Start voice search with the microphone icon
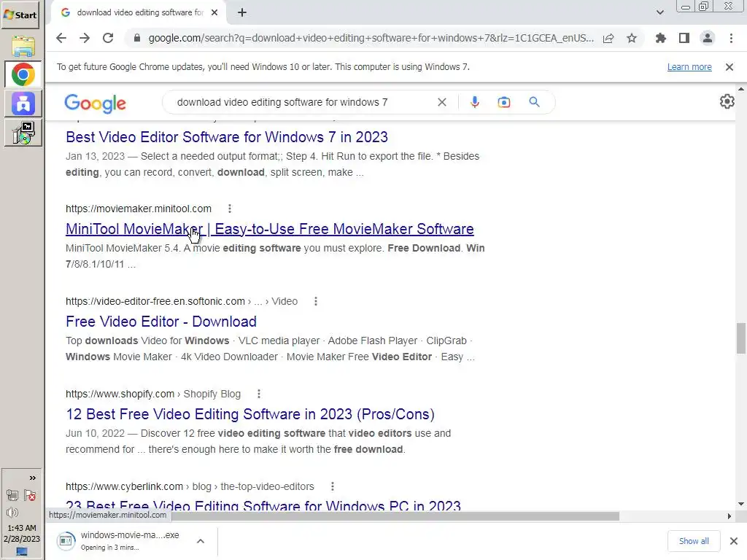Viewport: 747px width, 560px height. coord(474,102)
